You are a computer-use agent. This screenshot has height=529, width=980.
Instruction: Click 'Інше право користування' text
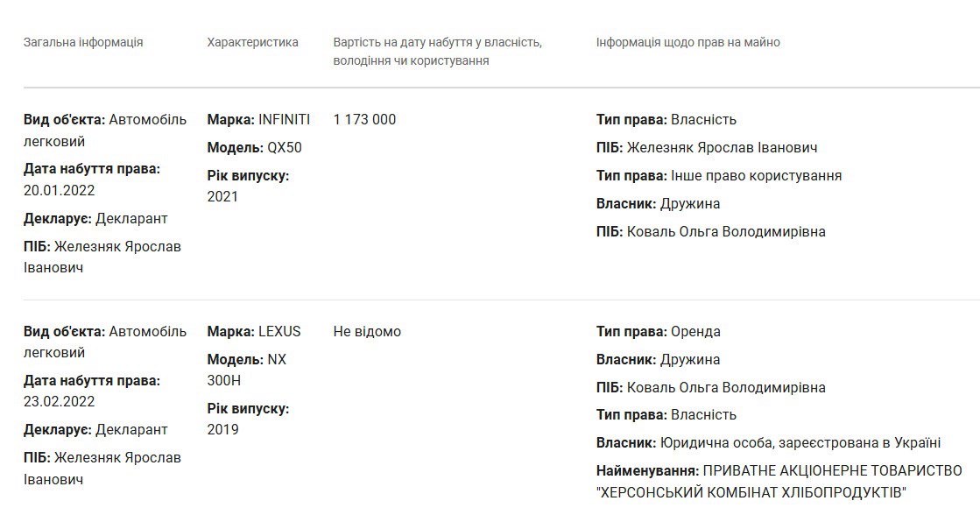[756, 175]
